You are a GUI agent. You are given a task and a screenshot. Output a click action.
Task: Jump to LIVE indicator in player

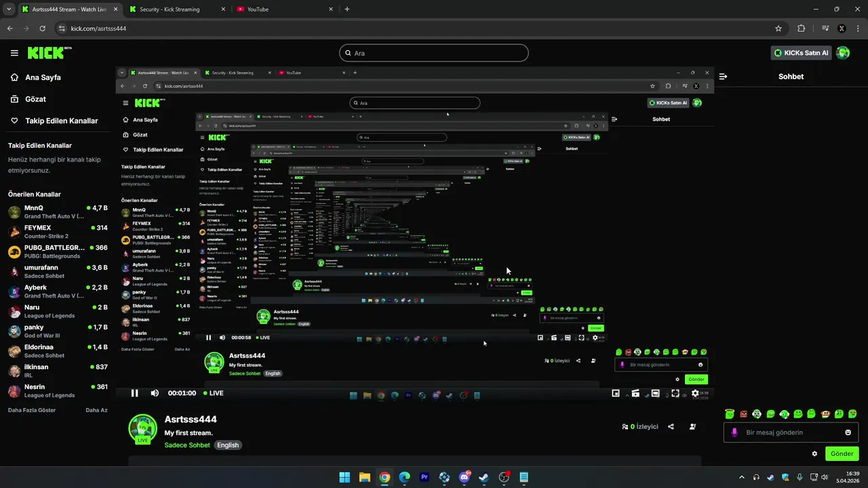tap(212, 393)
